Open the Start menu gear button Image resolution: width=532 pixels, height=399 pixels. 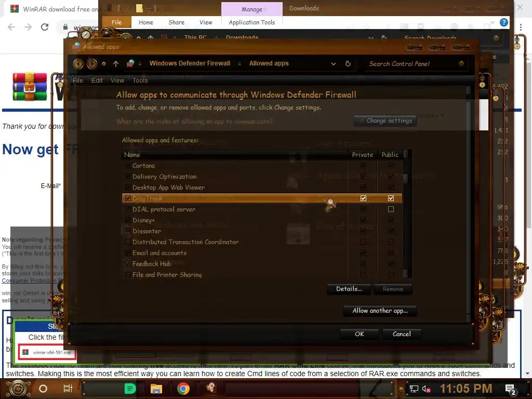(18, 389)
